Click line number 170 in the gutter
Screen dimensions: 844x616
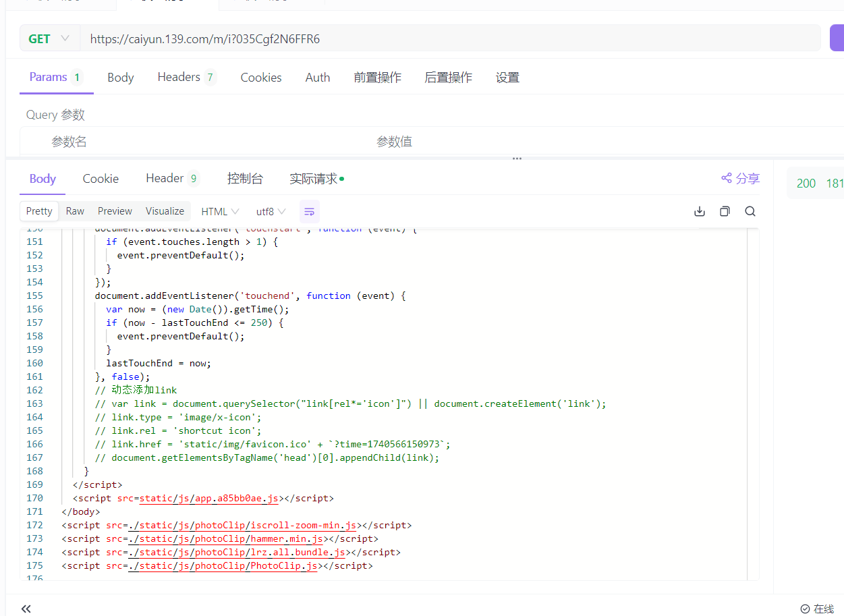(x=34, y=498)
